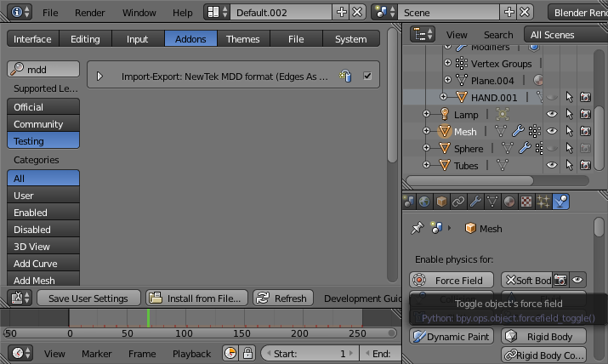This screenshot has height=364, width=608.
Task: Click the green current frame marker in timeline
Action: coord(148,318)
